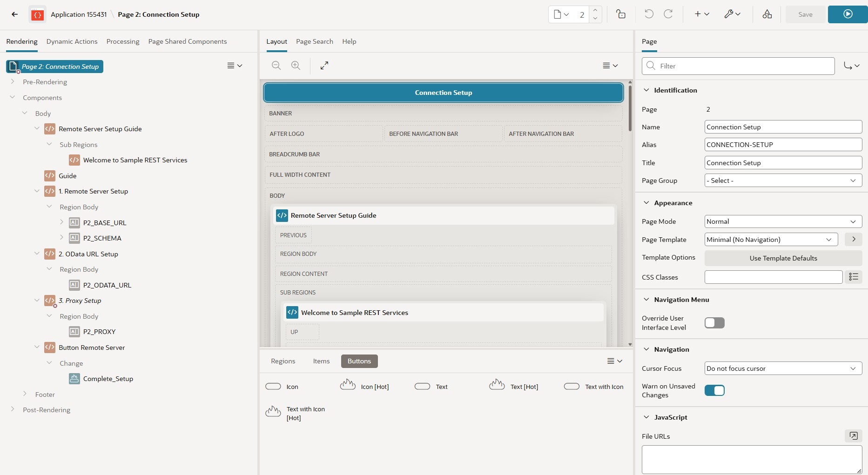Open Page Shared Components tab
The height and width of the screenshot is (475, 868).
coord(188,41)
